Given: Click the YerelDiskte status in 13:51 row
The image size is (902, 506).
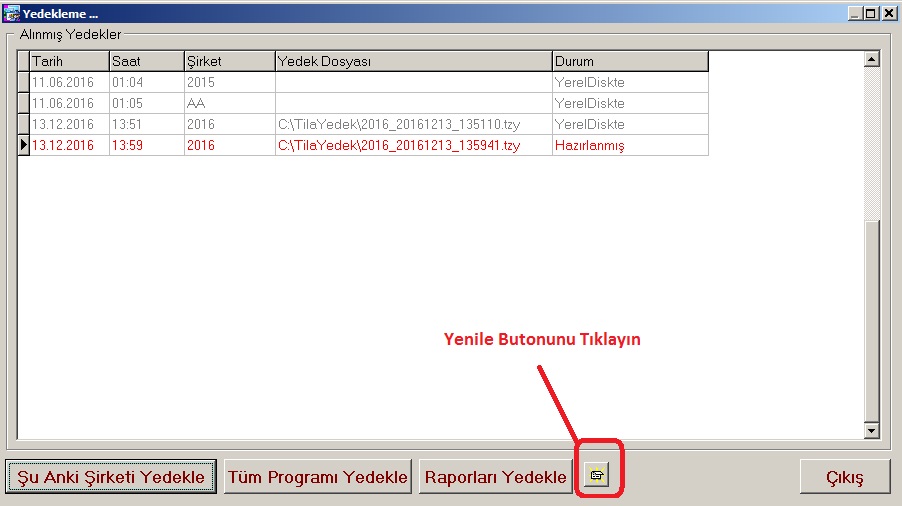Looking at the screenshot, I should pyautogui.click(x=630, y=124).
